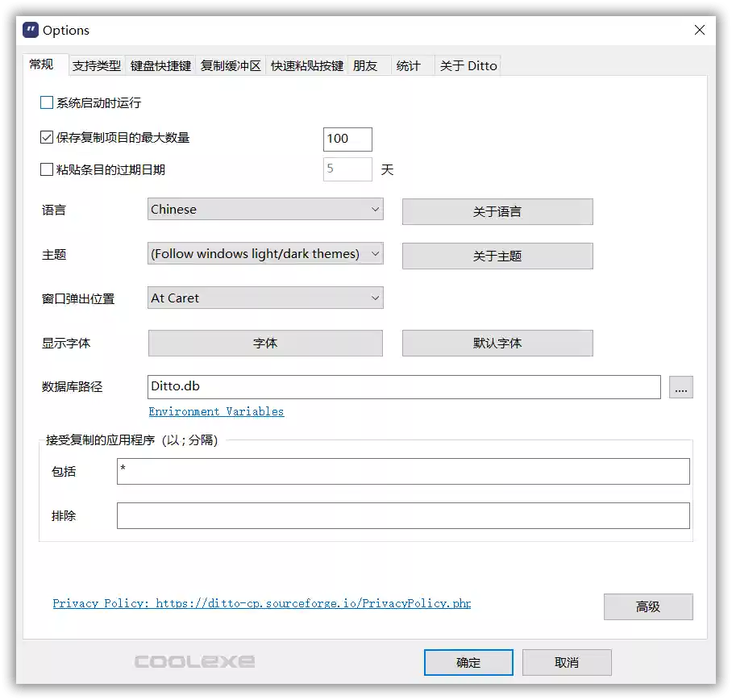
Task: Click the maximum copies count field
Action: (347, 139)
